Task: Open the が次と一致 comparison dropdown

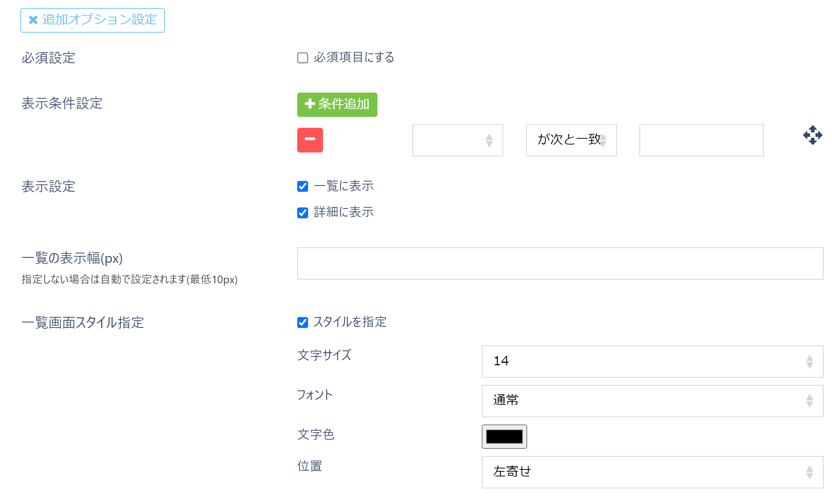Action: tap(571, 141)
